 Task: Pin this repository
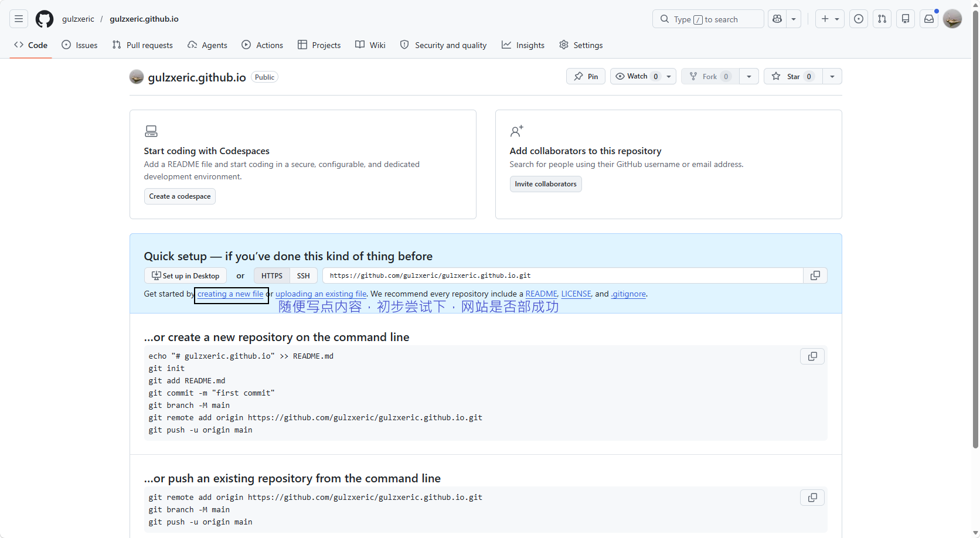point(586,76)
